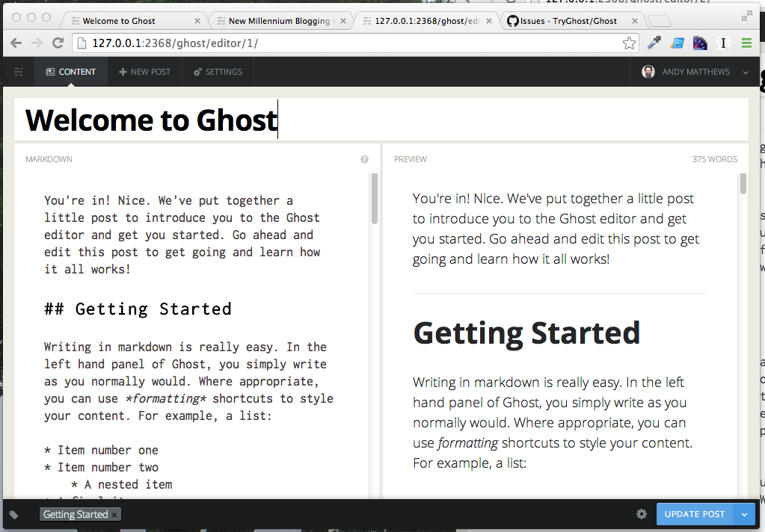765x532 pixels.
Task: Click the tag icon in the bottom bar
Action: [x=13, y=515]
